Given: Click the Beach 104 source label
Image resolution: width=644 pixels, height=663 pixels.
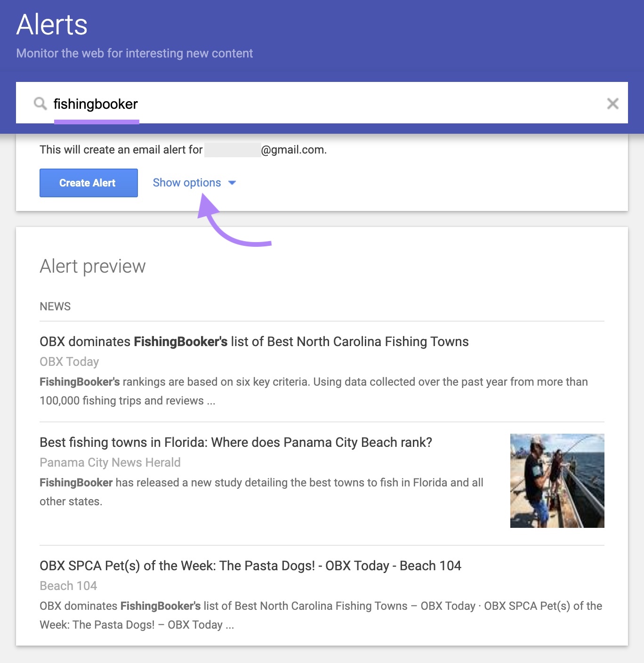Looking at the screenshot, I should pos(68,586).
